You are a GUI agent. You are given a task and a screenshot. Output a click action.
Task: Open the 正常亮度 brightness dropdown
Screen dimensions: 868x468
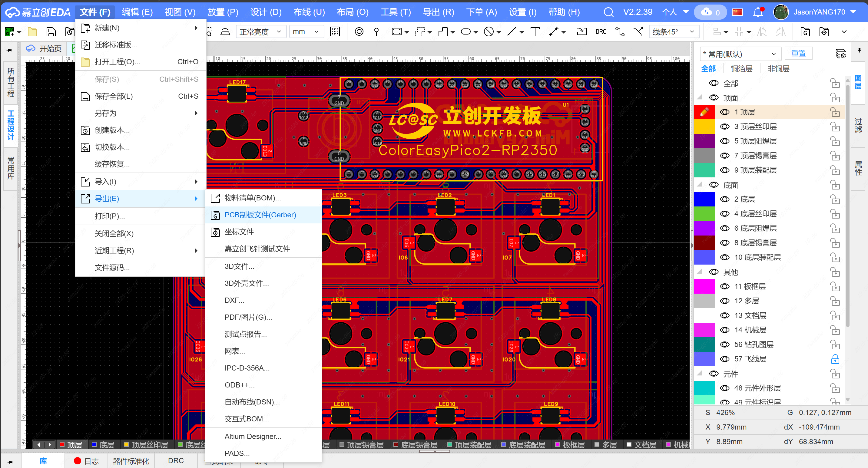point(260,32)
